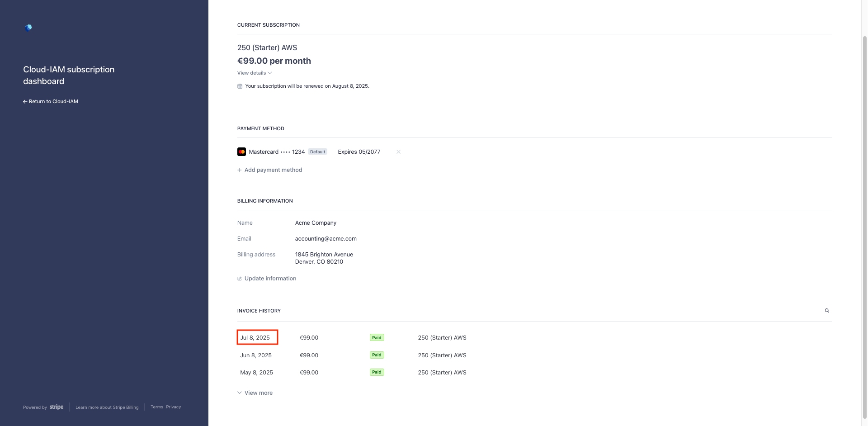Click 250 (Starter) AWS in May 8 row
This screenshot has width=868, height=426.
pos(442,373)
